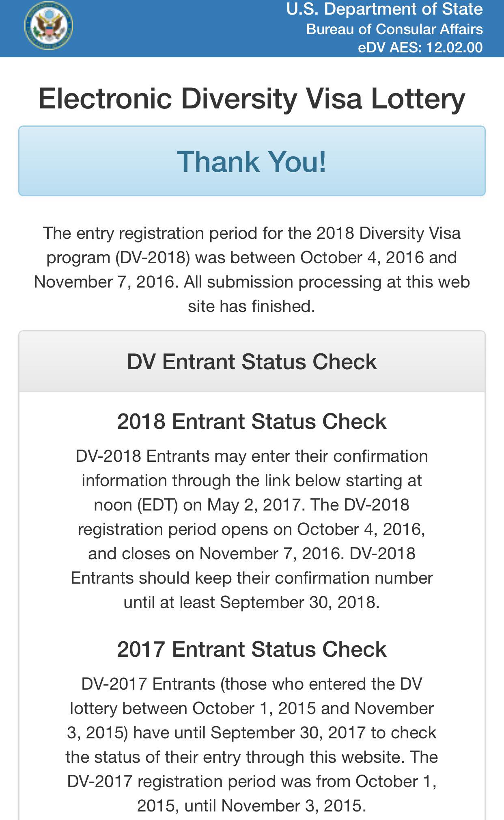504x820 pixels.
Task: Click the DV Entrant Status Check panel header
Action: [x=252, y=361]
